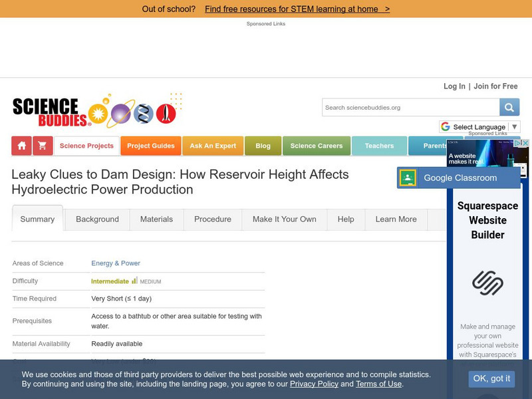Viewport: 532px width, 399px height.
Task: Open the Science Projects menu
Action: click(x=86, y=146)
